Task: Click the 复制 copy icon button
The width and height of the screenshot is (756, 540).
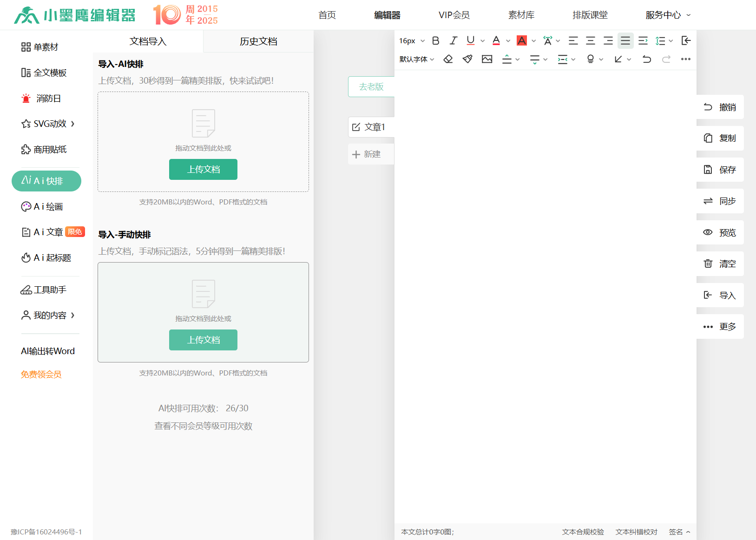Action: coord(720,138)
